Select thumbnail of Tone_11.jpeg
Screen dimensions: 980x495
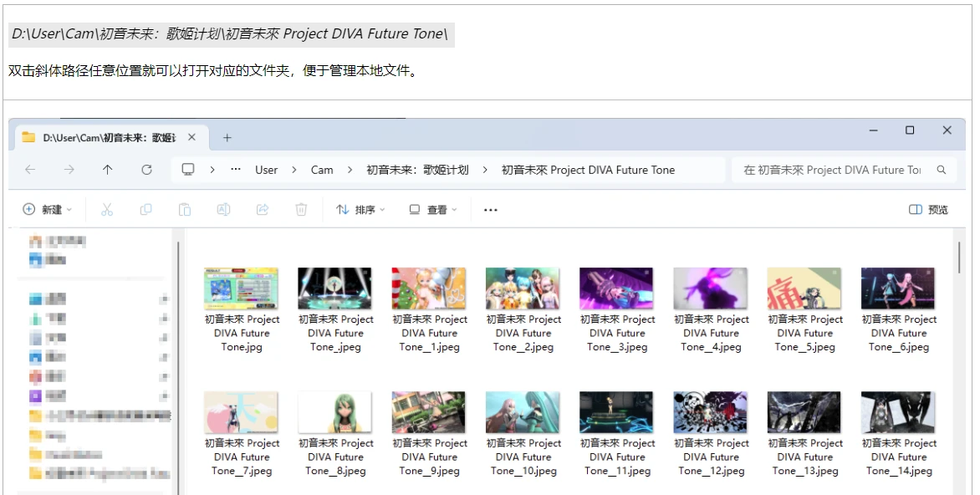(617, 412)
